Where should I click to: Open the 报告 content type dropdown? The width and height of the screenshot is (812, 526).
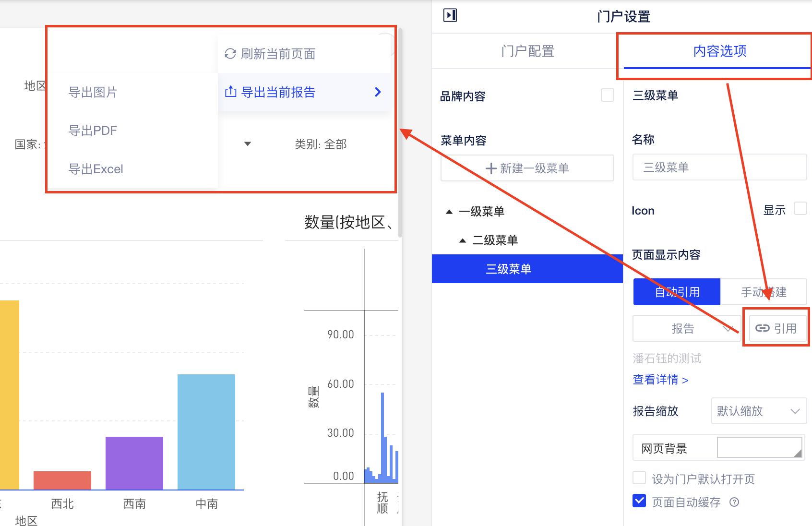[x=686, y=328]
